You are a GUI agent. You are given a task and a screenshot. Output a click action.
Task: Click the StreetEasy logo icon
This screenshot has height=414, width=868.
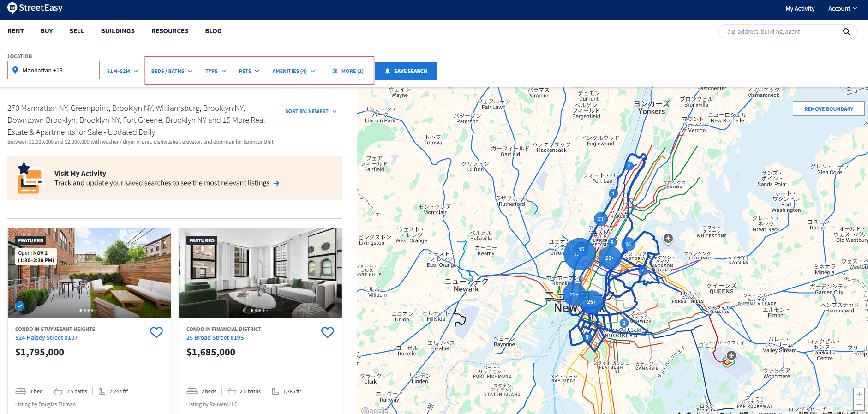coord(12,8)
